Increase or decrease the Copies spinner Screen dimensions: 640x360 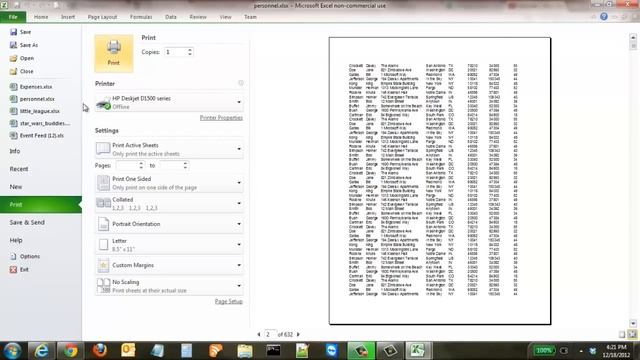190,52
